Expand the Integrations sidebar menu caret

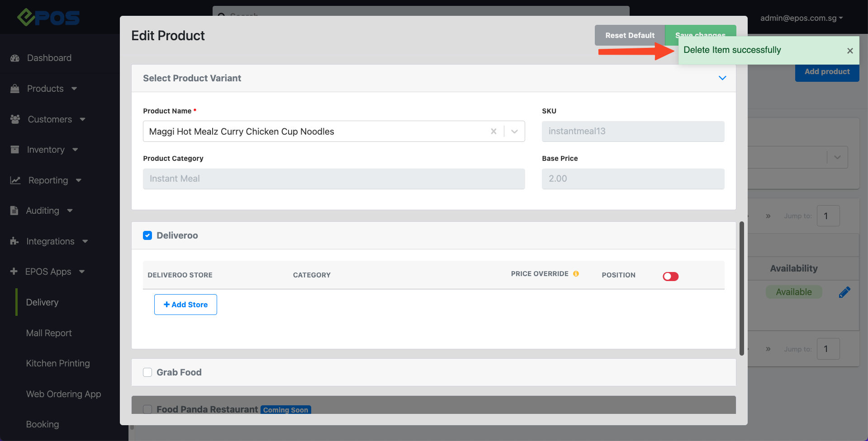coord(85,241)
